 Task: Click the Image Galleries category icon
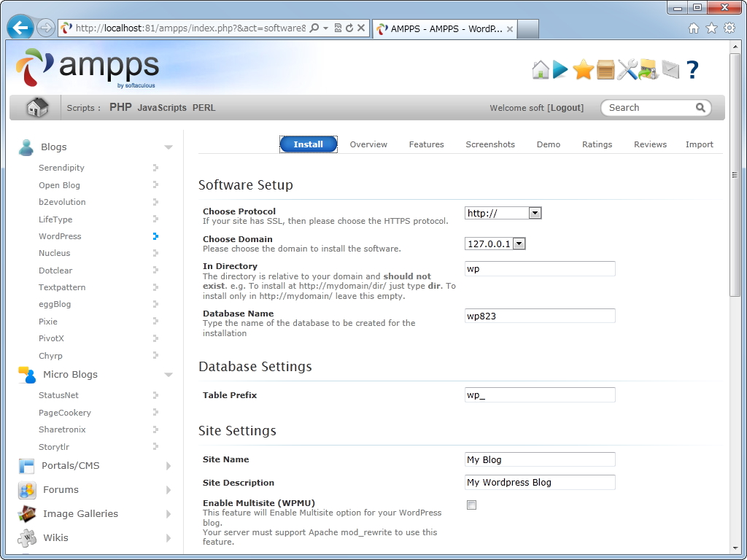click(27, 514)
